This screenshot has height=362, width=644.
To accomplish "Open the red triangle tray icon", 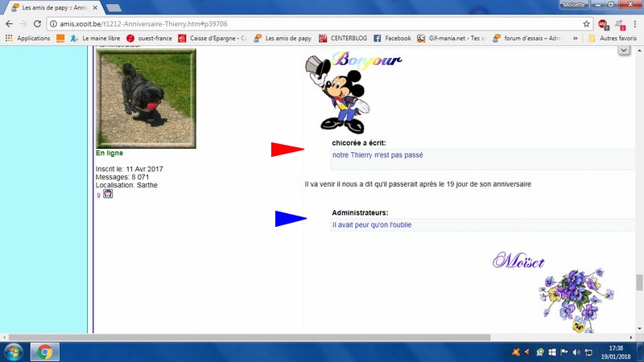I will [528, 352].
